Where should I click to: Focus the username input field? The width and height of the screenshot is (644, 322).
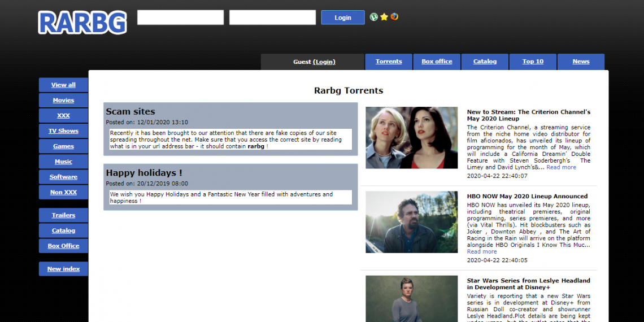tap(180, 18)
